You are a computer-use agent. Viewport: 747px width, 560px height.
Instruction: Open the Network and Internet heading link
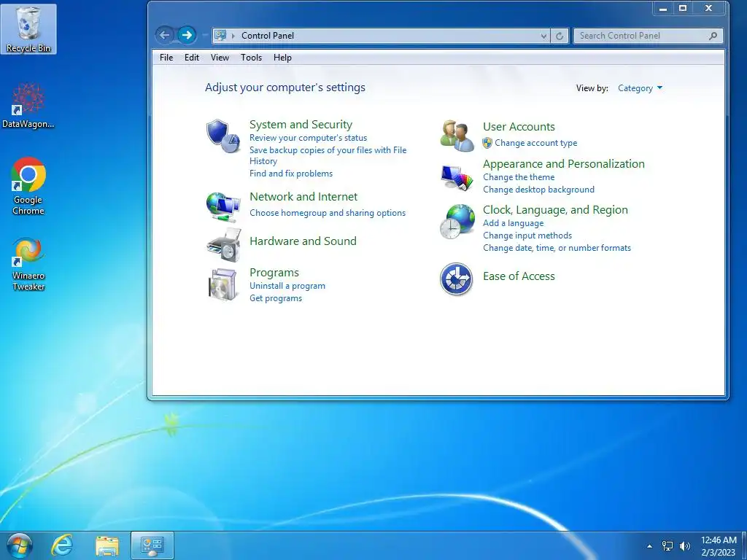(303, 197)
